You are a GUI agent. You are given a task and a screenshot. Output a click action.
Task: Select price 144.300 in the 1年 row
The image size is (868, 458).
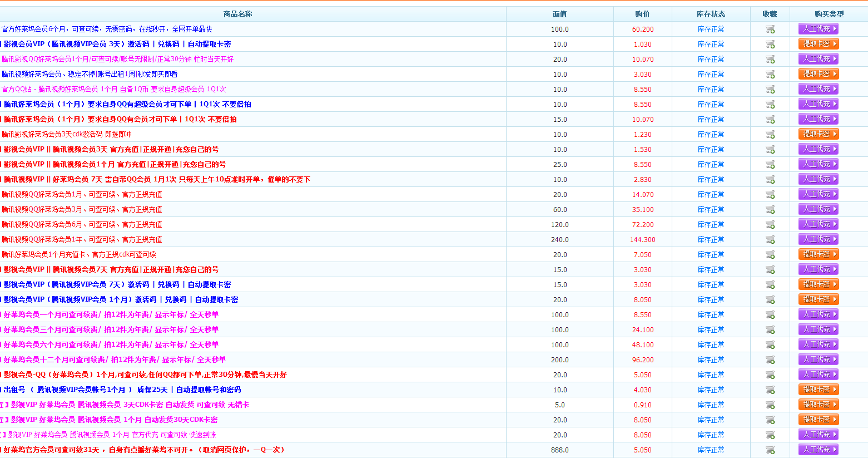[643, 240]
